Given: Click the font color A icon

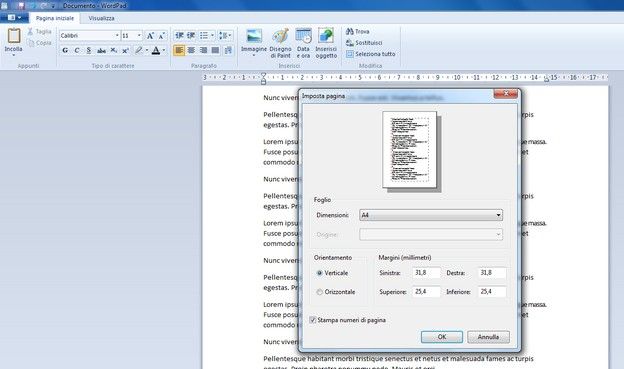Looking at the screenshot, I should (156, 50).
